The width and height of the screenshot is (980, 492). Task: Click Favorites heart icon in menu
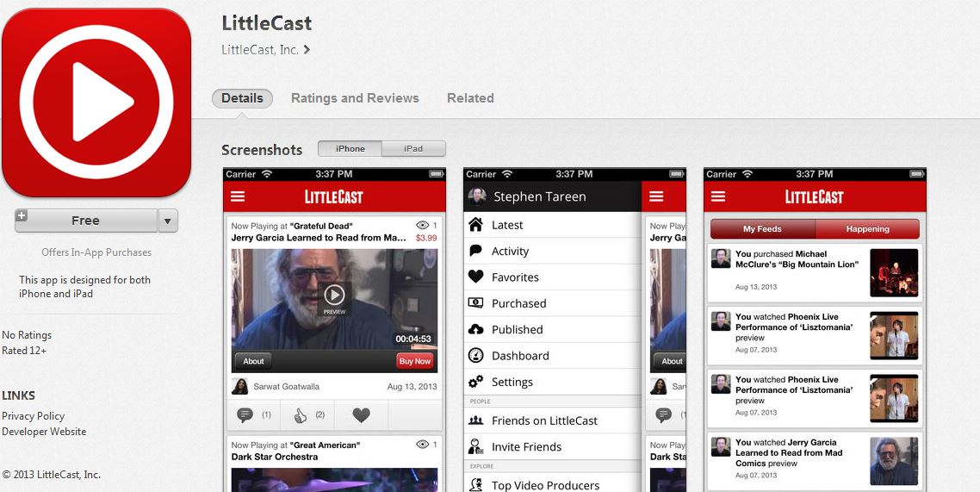coord(475,277)
